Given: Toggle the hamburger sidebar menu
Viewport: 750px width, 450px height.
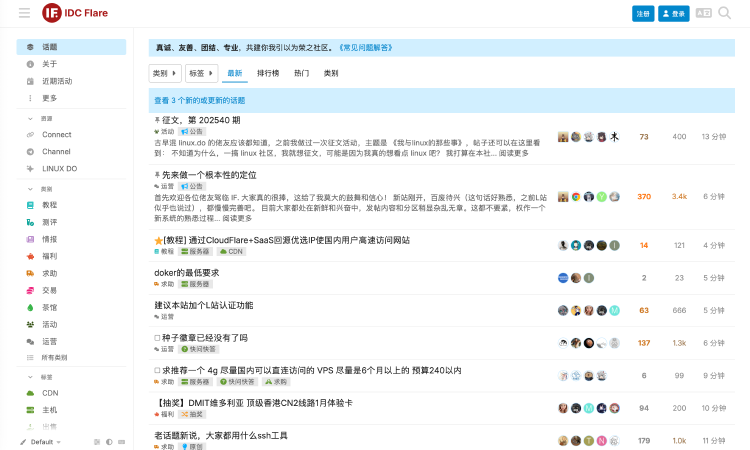Looking at the screenshot, I should point(24,13).
